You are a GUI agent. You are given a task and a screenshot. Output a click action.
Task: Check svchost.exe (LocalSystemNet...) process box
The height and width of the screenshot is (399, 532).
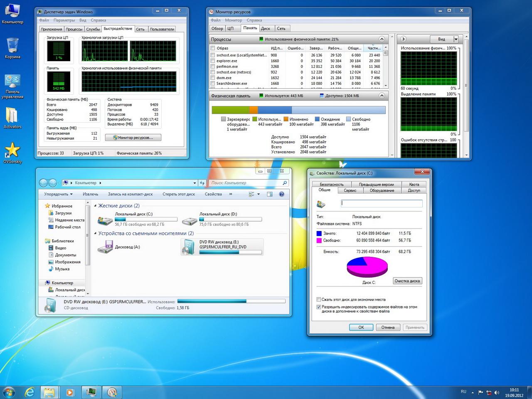[213, 55]
